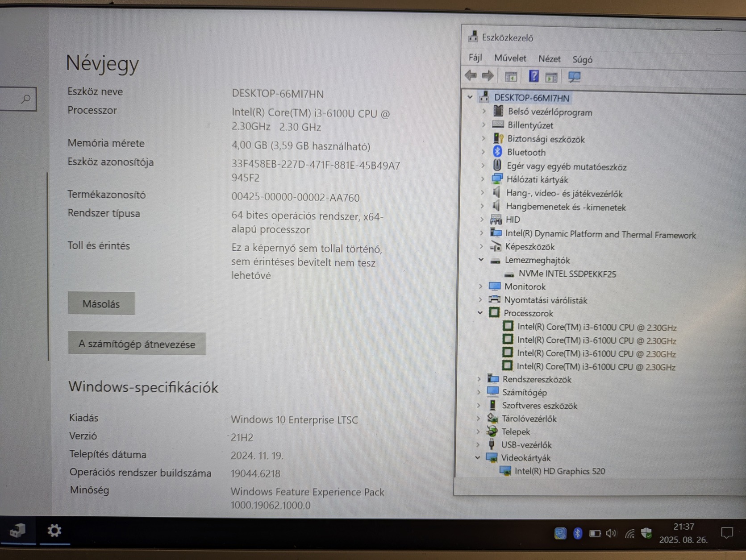Open the notification center icon on taskbar

(727, 533)
